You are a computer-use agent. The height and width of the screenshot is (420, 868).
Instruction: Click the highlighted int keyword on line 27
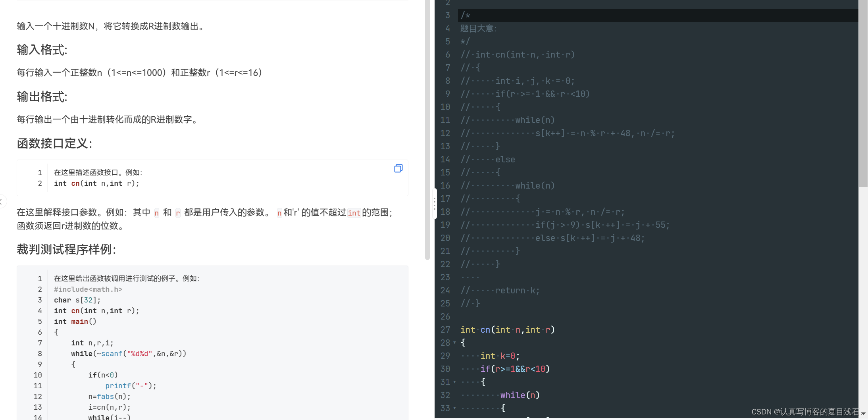(x=468, y=329)
